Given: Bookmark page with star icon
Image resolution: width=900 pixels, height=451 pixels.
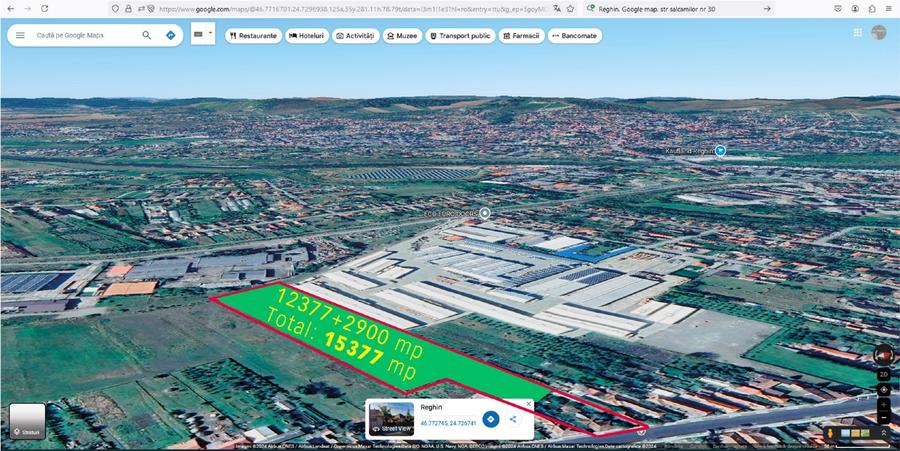Looking at the screenshot, I should (571, 9).
